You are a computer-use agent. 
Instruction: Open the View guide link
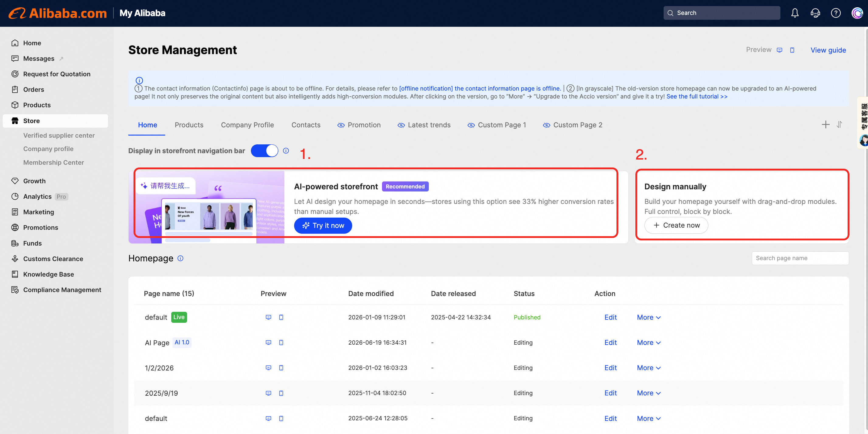[x=828, y=50]
